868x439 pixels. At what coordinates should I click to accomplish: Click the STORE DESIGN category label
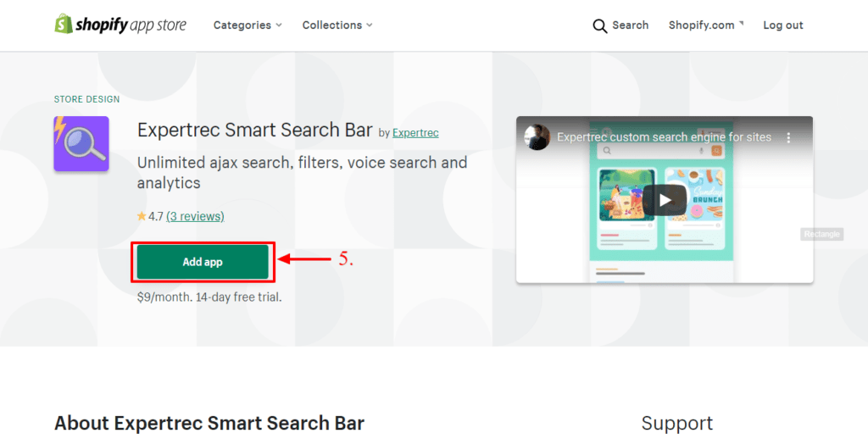86,99
